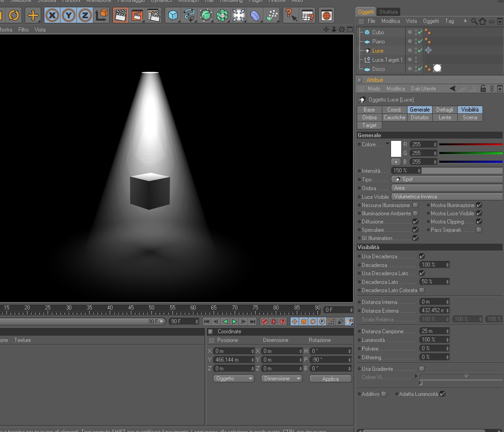Click the Play forward button
The width and height of the screenshot is (504, 432).
point(234,321)
